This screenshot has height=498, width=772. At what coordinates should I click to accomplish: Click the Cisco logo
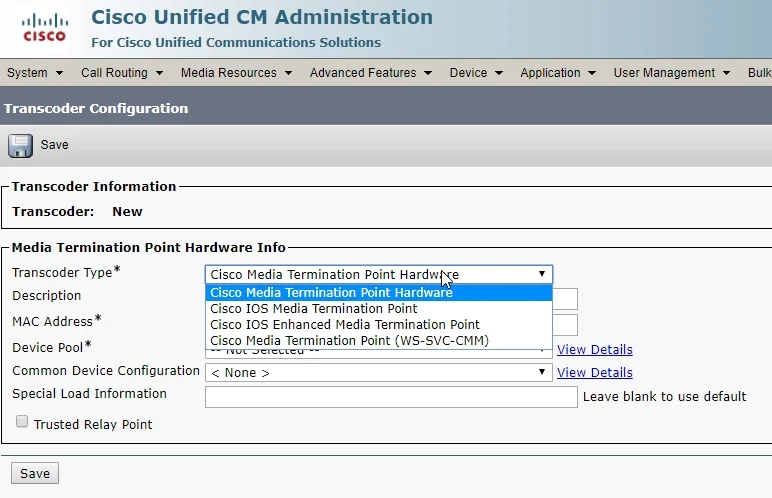point(44,28)
